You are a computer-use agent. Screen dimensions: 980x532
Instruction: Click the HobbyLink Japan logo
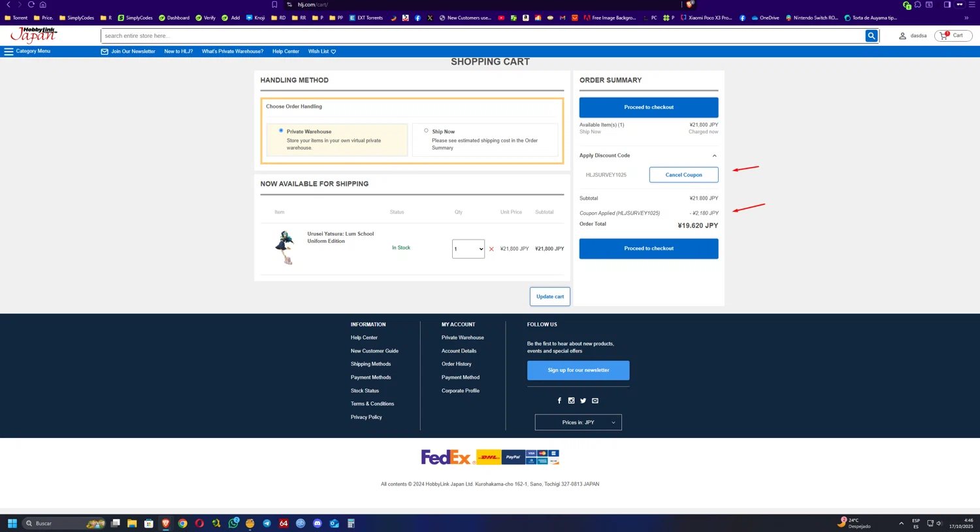point(33,35)
